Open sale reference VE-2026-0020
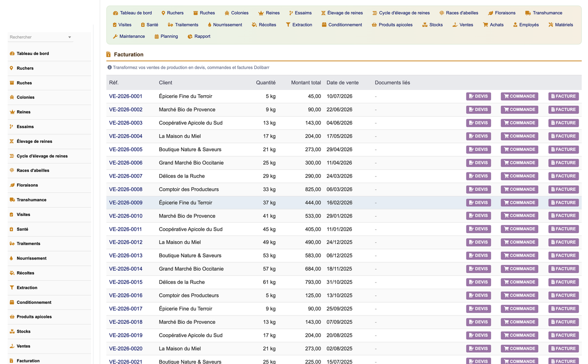 coord(126,349)
